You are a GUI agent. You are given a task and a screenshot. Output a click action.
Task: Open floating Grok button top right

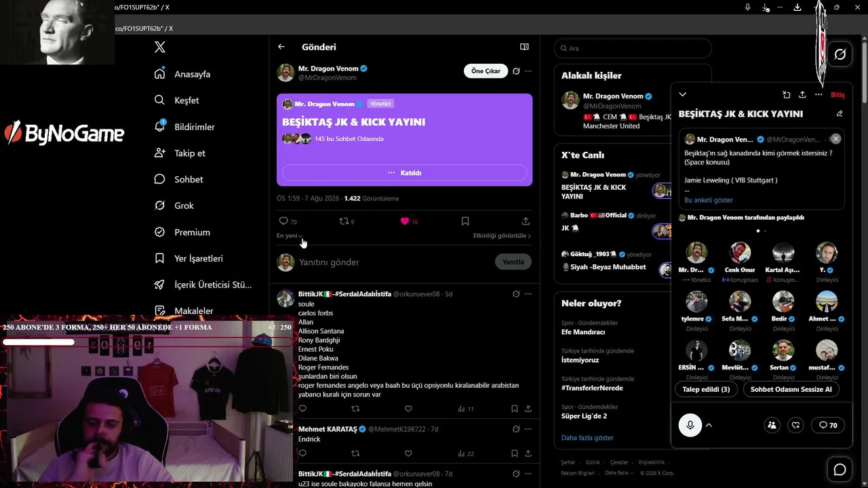point(840,54)
